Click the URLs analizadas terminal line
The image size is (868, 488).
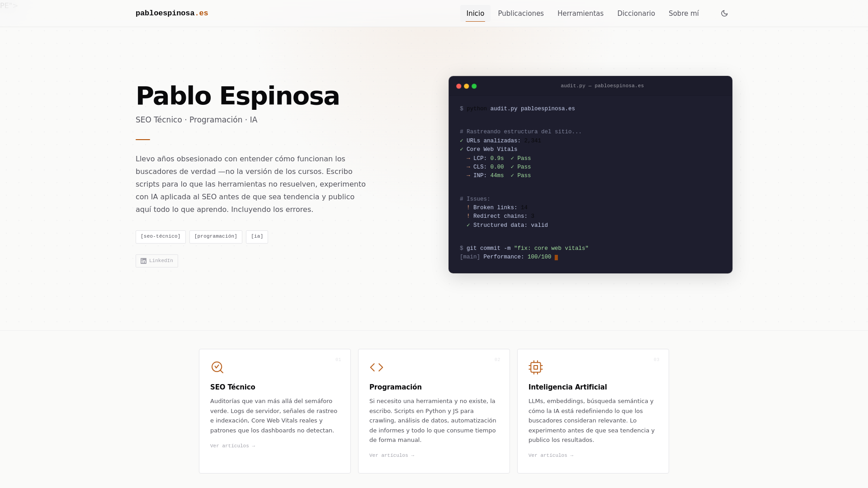(500, 141)
